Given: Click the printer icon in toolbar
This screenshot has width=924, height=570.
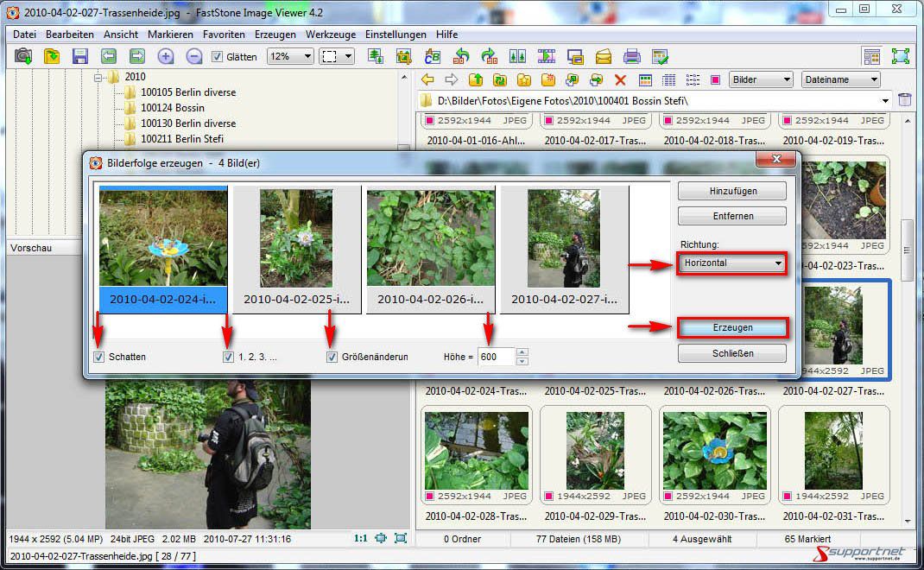Looking at the screenshot, I should pos(632,56).
